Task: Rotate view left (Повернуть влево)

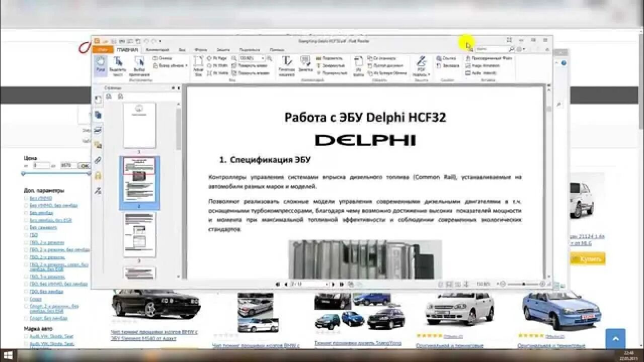Action: click(250, 65)
